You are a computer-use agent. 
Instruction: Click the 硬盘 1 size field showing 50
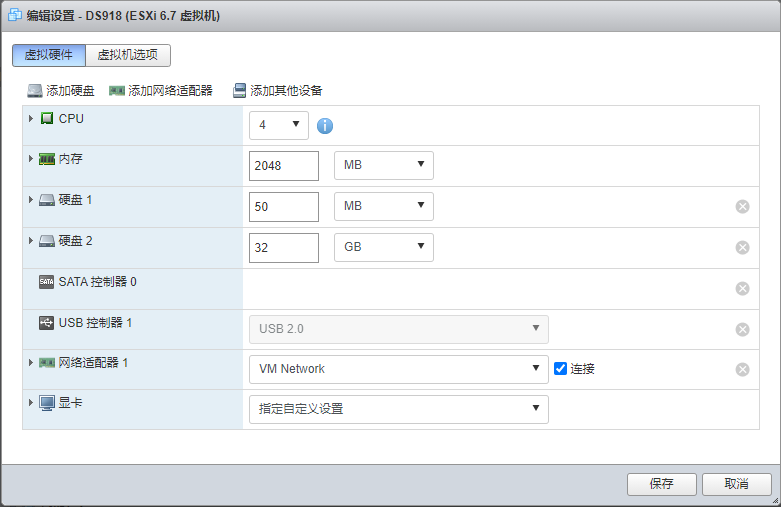point(284,207)
